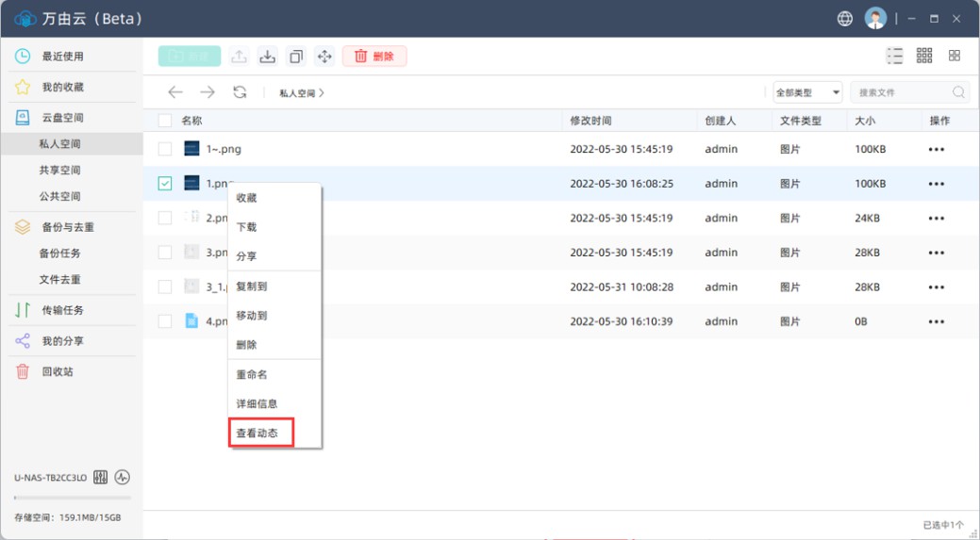Click the 搜索文件 search field
The width and height of the screenshot is (980, 540).
click(x=901, y=92)
